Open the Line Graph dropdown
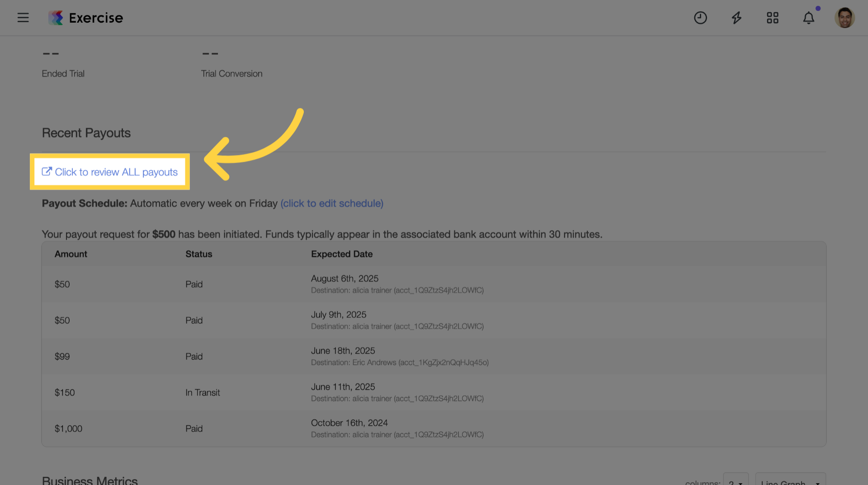The height and width of the screenshot is (485, 868). (x=790, y=480)
